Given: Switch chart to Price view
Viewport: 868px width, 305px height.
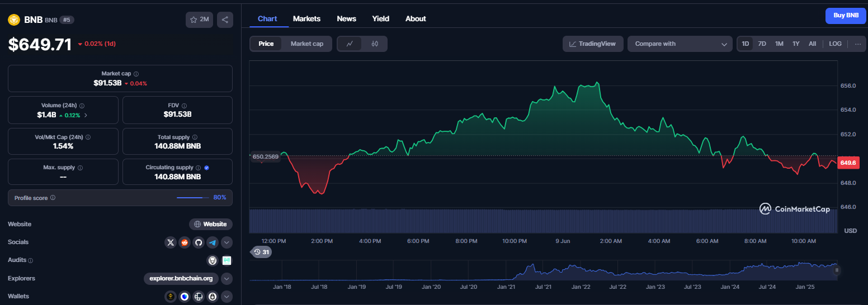Looking at the screenshot, I should (x=266, y=44).
